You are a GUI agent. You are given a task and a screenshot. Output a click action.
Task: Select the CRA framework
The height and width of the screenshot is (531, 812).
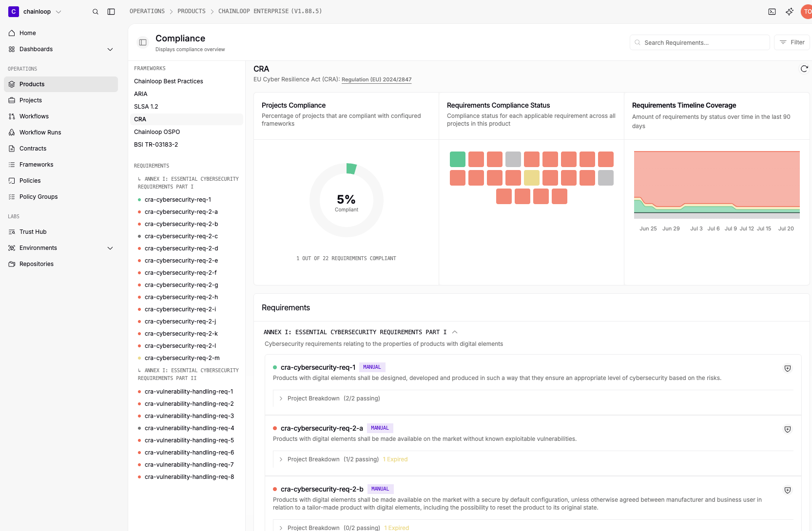(187, 119)
